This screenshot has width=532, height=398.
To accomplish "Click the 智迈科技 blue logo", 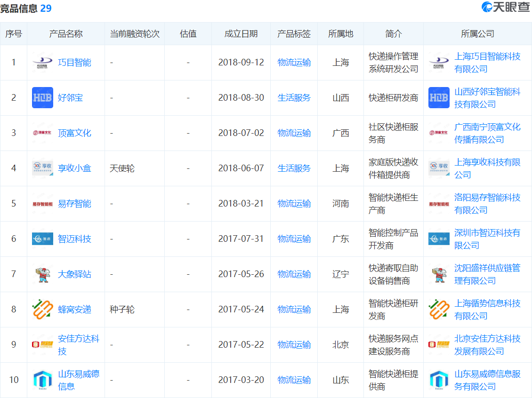I will click(42, 239).
